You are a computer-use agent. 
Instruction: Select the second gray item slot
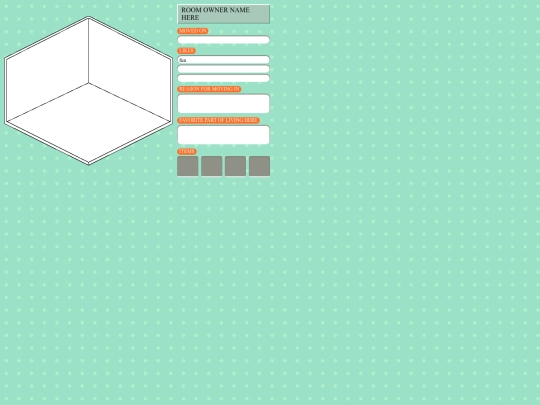tap(211, 166)
